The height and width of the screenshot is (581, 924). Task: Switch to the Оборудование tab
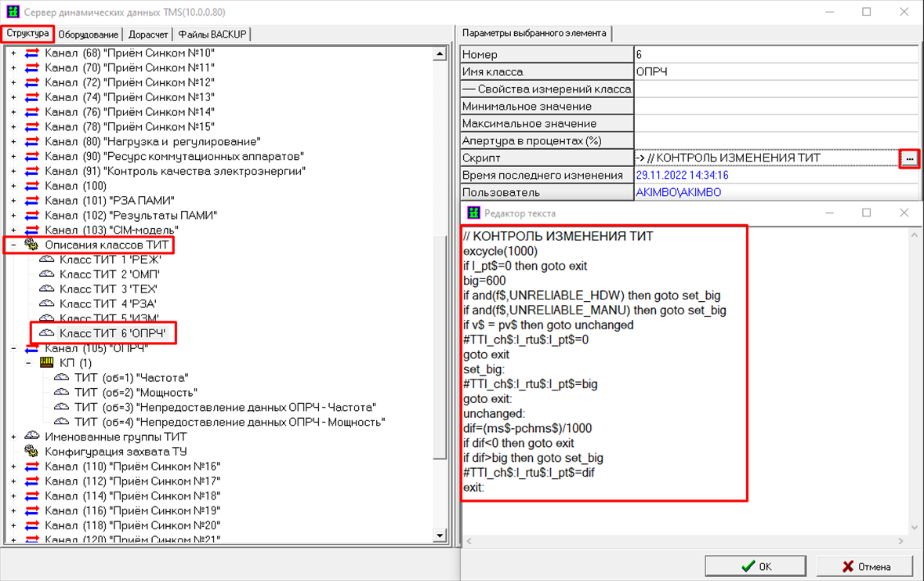[89, 34]
